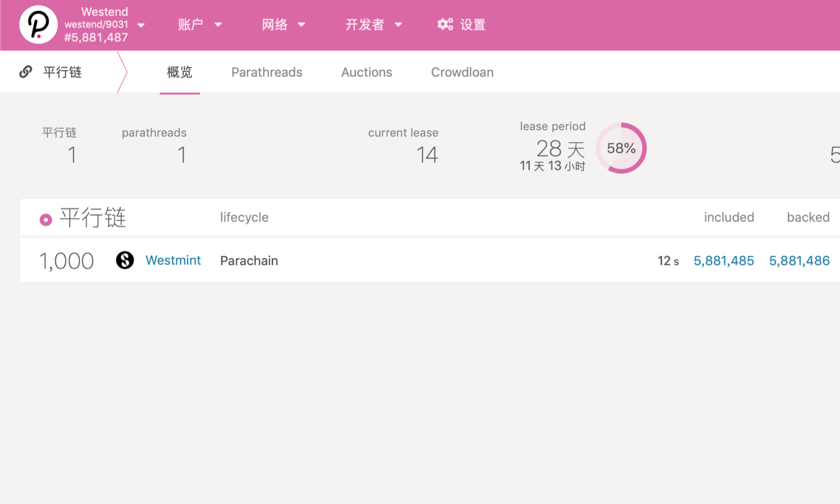Open backed block 5,881,486 link
840x504 pixels.
click(x=799, y=261)
